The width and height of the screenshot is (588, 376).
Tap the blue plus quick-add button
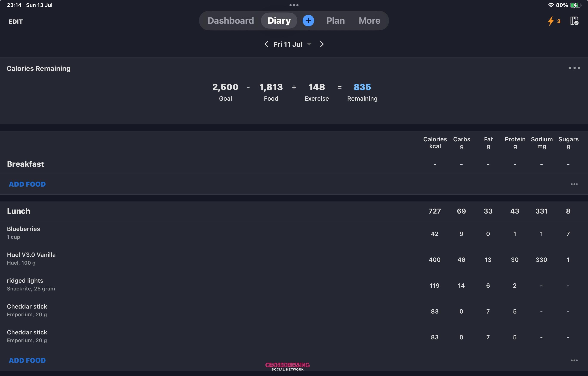pos(308,20)
